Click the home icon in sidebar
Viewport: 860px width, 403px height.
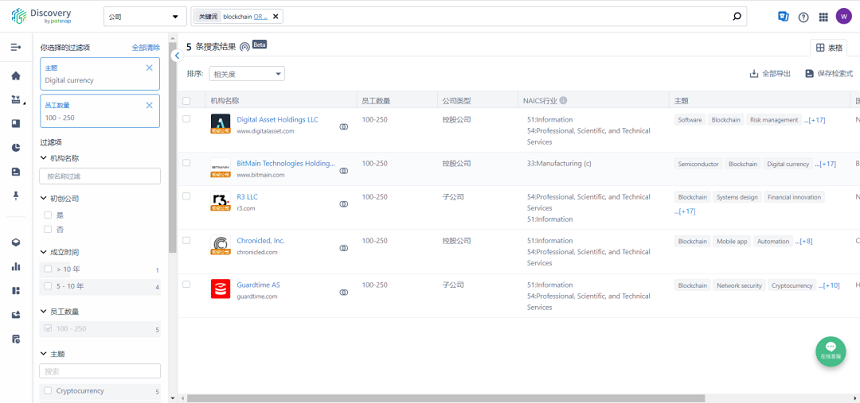coord(16,76)
